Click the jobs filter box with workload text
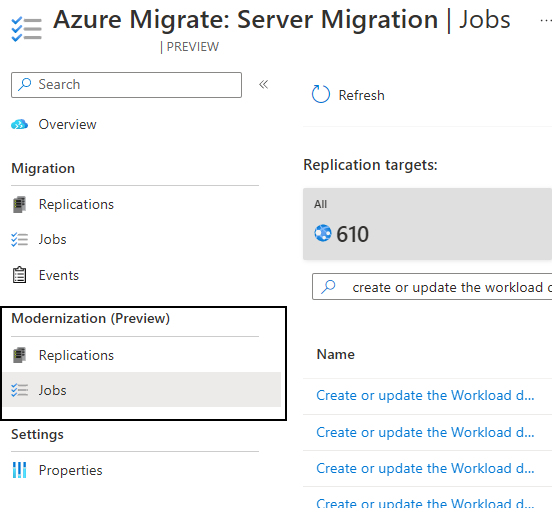Screen dimensions: 552x508 tap(432, 287)
